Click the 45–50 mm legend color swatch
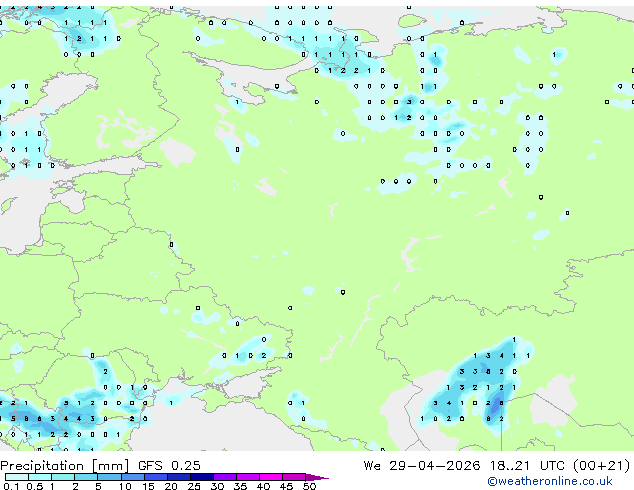The image size is (634, 490). pos(294,477)
